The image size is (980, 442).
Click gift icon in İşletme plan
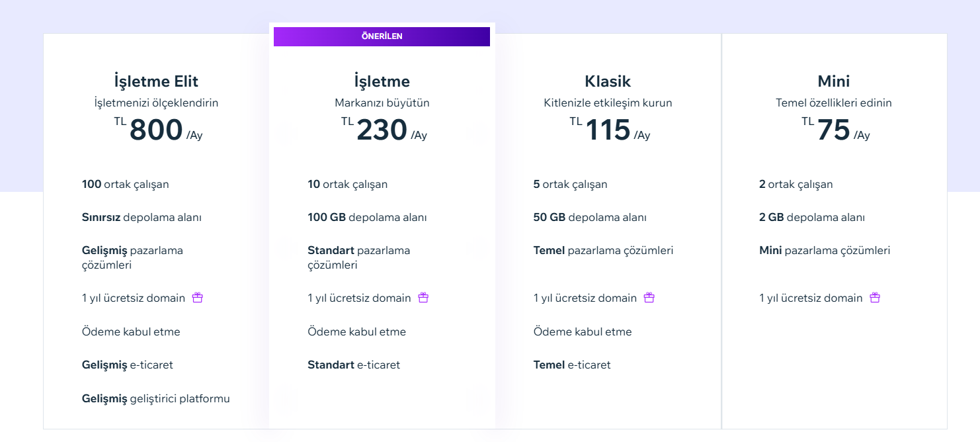tap(423, 298)
